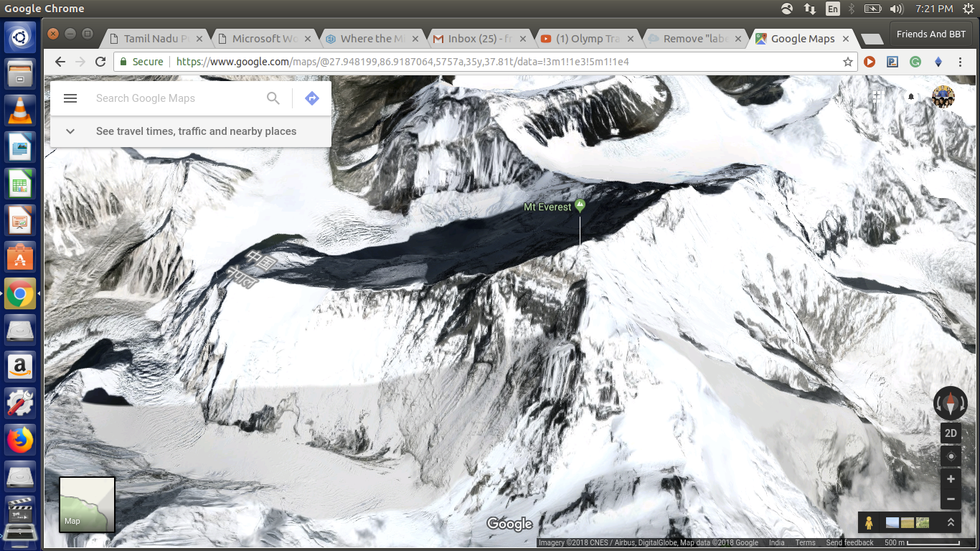Screen dimensions: 980x551
Task: Open the En keyboard layout menu
Action: (832, 9)
